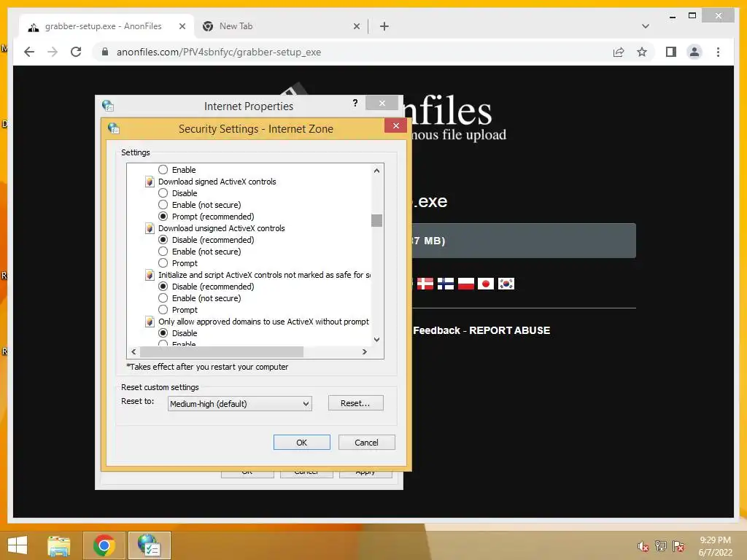747x560 pixels.
Task: Select Enable (not secure) for unsigned ActiveX
Action: click(x=163, y=252)
